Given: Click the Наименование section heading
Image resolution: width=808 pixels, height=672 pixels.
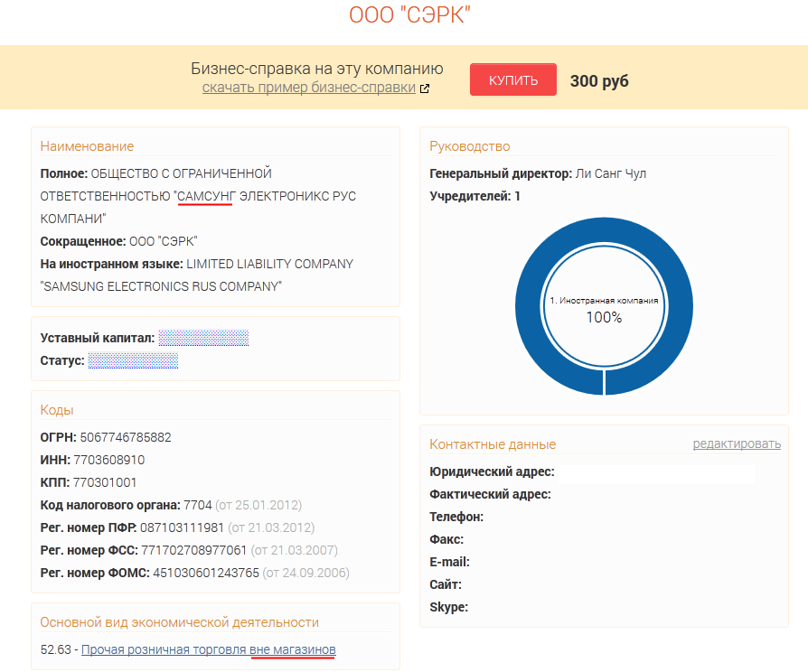Looking at the screenshot, I should [87, 146].
